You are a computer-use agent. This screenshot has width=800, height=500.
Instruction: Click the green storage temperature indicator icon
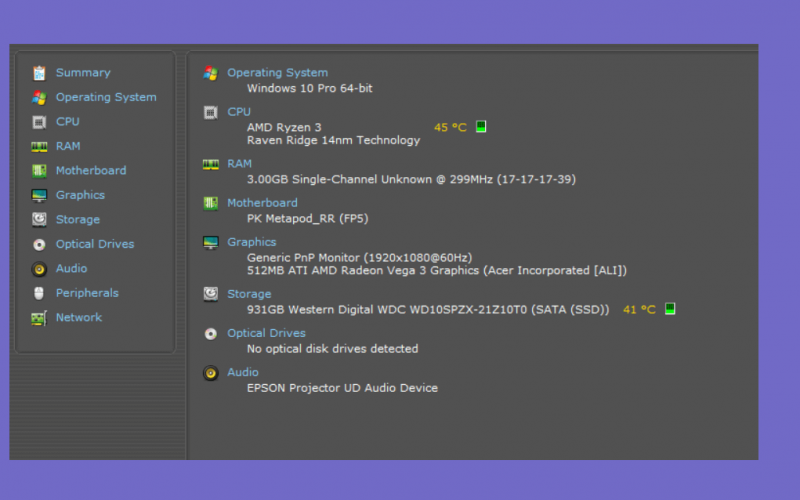[x=670, y=309]
